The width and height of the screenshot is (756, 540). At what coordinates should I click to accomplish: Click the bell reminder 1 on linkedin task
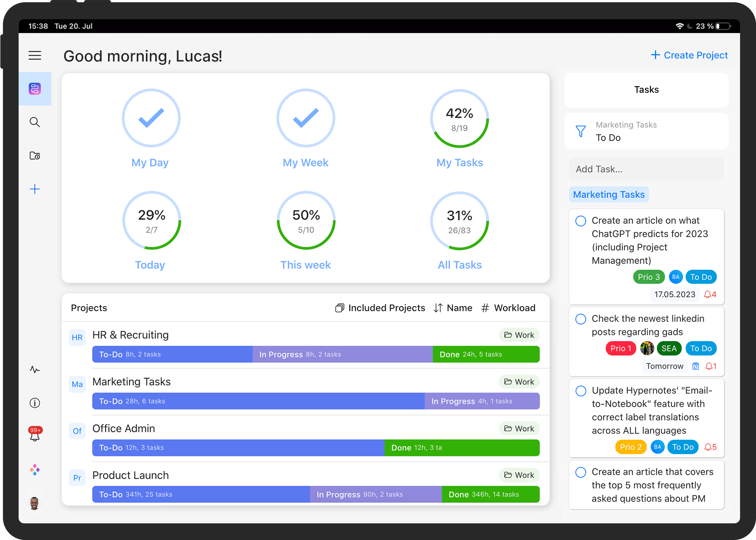(711, 367)
